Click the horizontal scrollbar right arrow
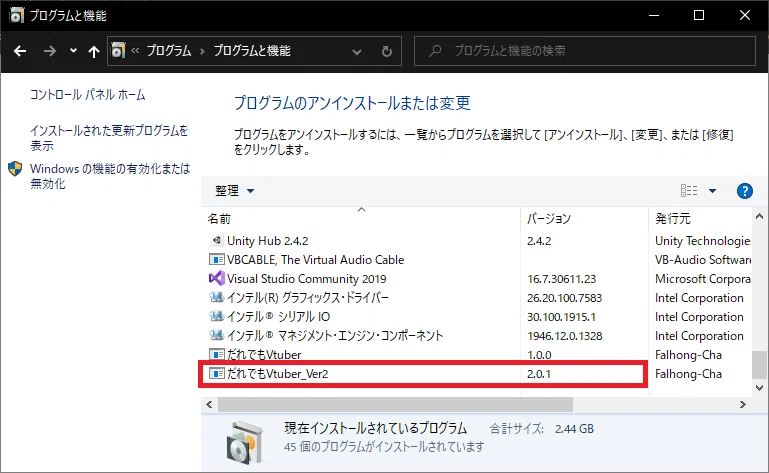 (x=743, y=404)
